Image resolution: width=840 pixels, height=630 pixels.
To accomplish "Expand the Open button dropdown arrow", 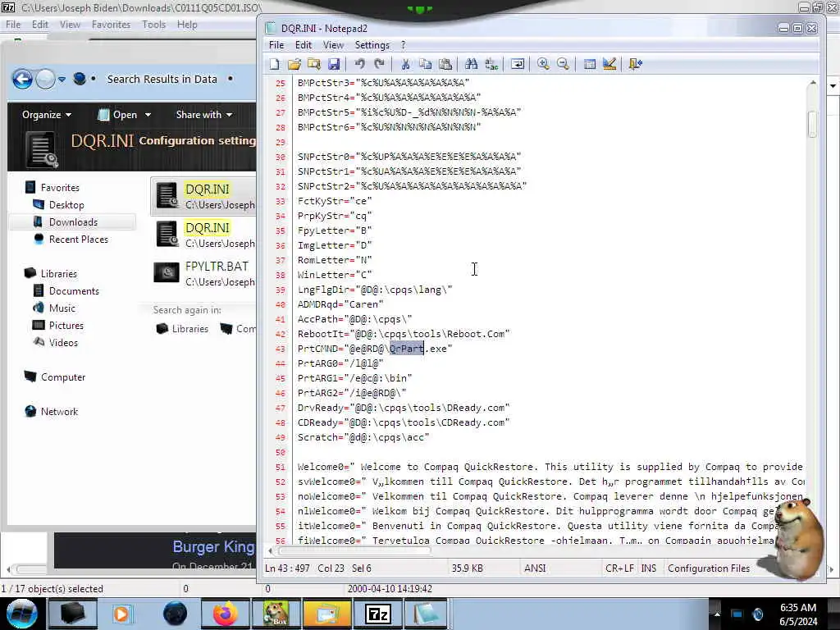I will point(148,115).
